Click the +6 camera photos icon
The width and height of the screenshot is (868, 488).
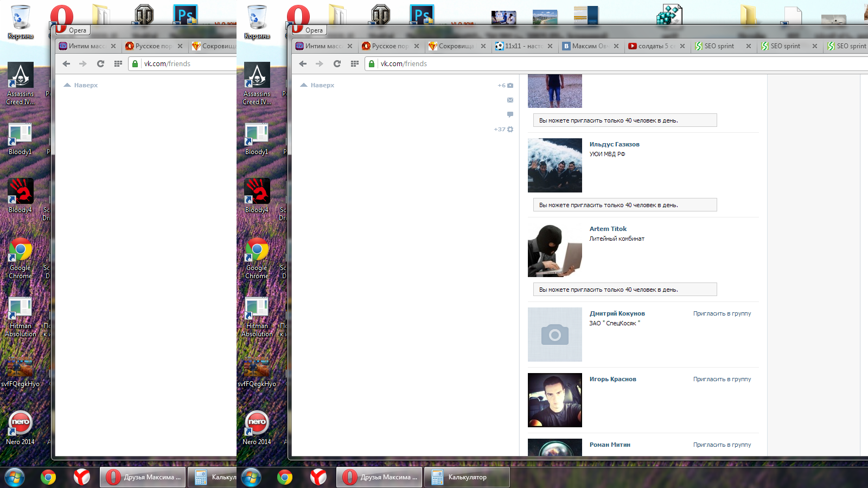(506, 86)
